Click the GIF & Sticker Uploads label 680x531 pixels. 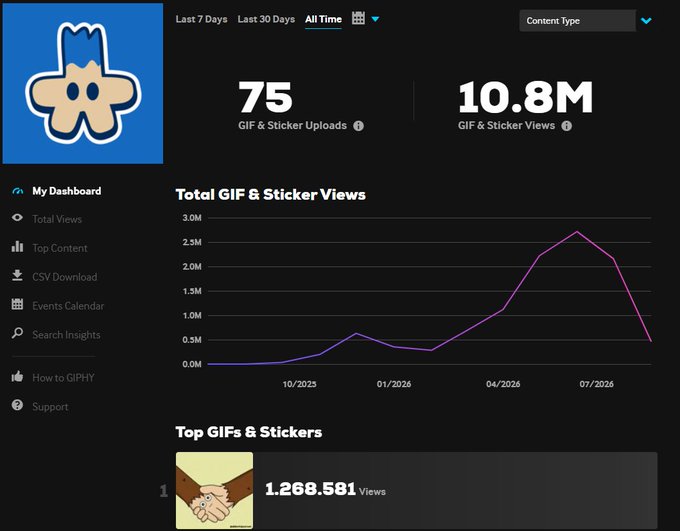(x=292, y=125)
